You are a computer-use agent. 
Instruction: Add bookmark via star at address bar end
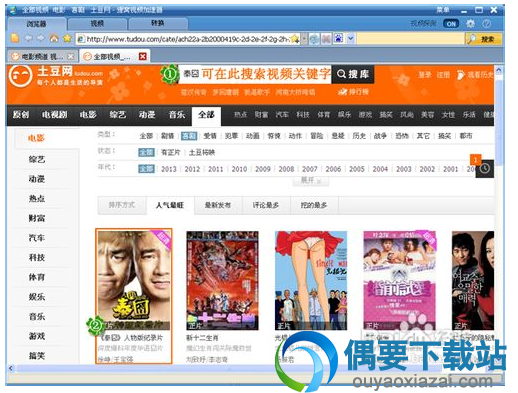coord(295,39)
